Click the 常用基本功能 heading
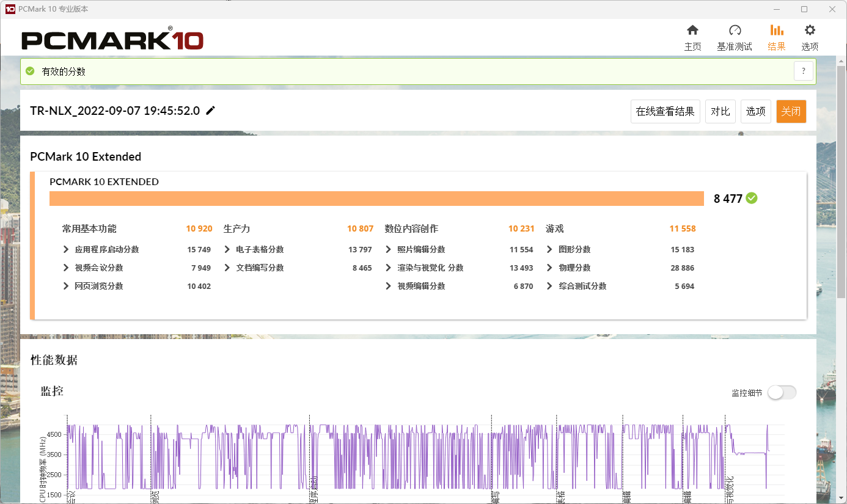Screen dimensions: 847x504 [x=89, y=228]
